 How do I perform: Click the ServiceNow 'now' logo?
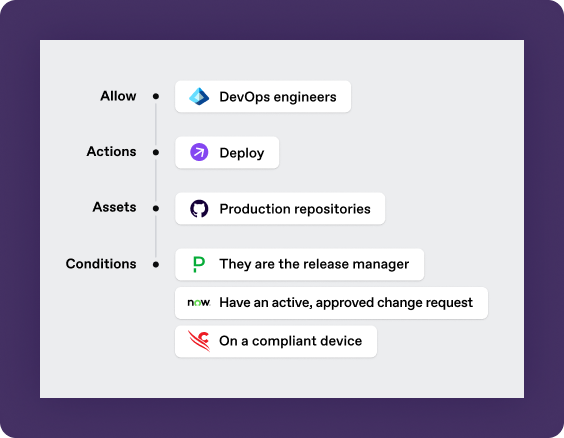pos(199,302)
